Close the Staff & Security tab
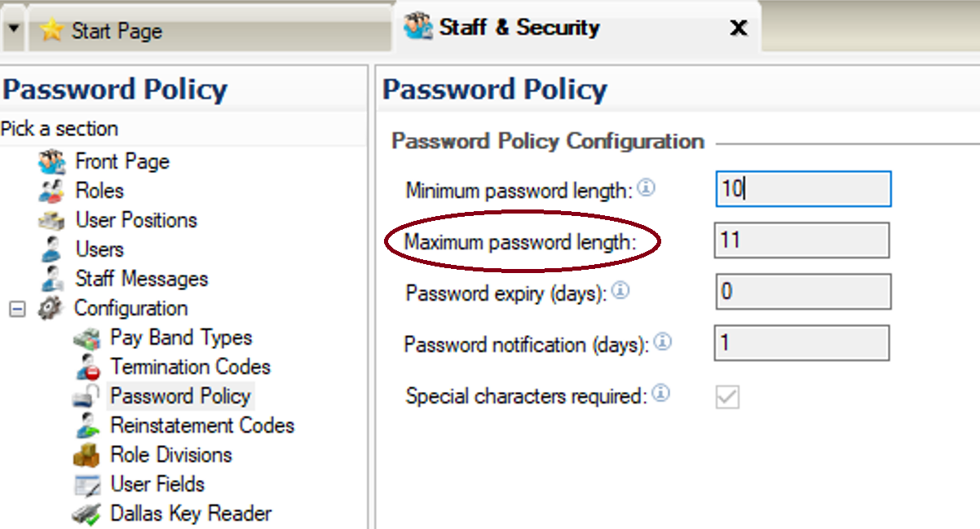 tap(738, 29)
